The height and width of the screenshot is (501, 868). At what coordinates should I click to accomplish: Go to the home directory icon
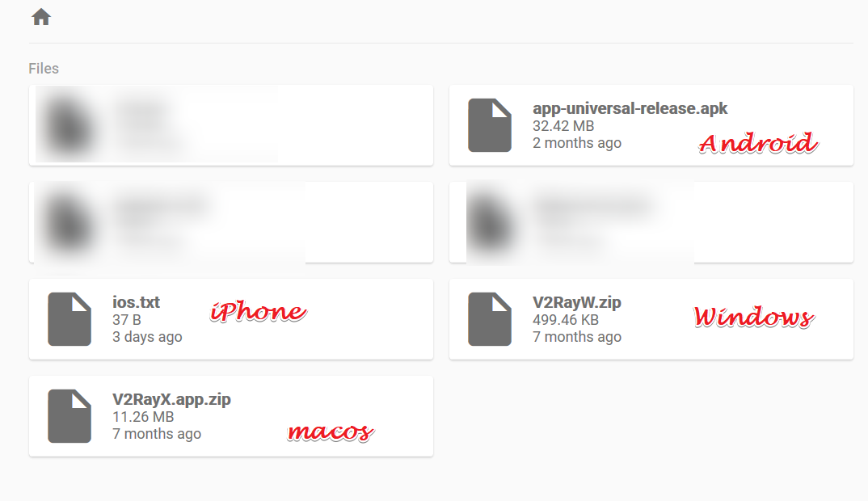[x=41, y=17]
